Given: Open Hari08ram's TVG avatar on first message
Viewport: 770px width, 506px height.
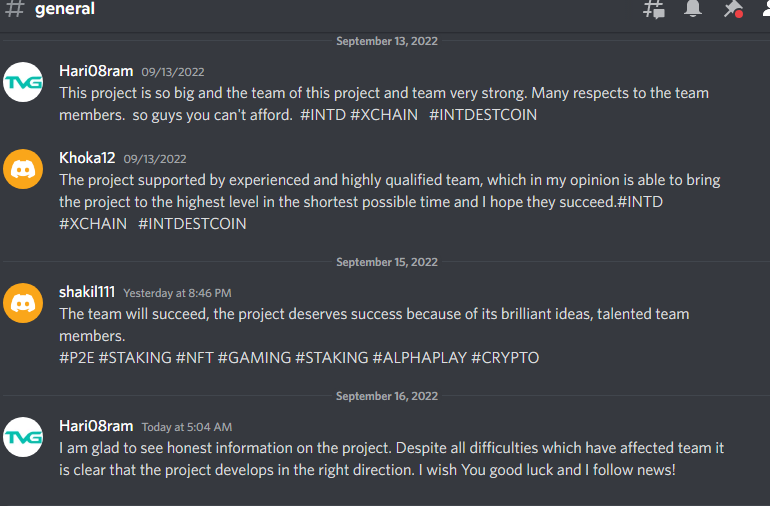Looking at the screenshot, I should pyautogui.click(x=23, y=82).
